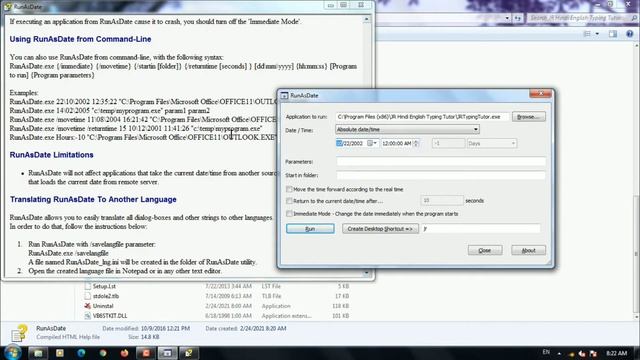640x360 pixels.
Task: Click the taskbar clock showing 8:22 AM
Action: click(x=616, y=353)
